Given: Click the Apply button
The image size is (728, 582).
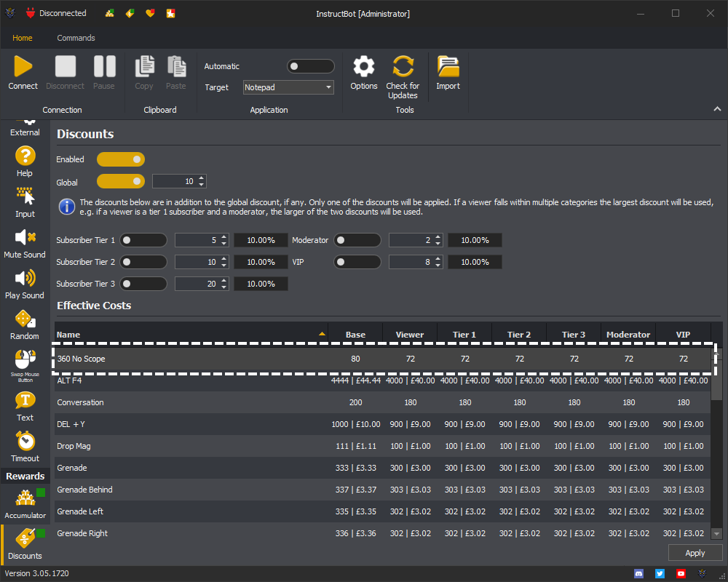Looking at the screenshot, I should [695, 553].
